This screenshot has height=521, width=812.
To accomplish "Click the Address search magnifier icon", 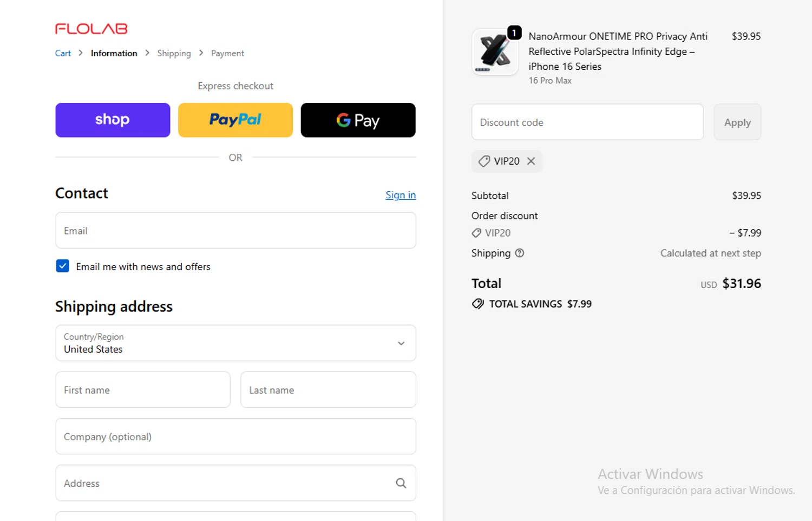I will pos(401,483).
